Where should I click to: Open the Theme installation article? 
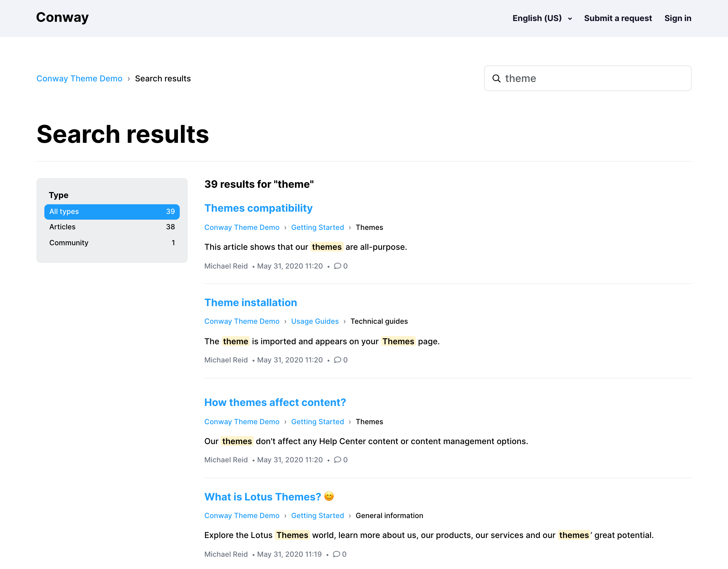pos(250,302)
